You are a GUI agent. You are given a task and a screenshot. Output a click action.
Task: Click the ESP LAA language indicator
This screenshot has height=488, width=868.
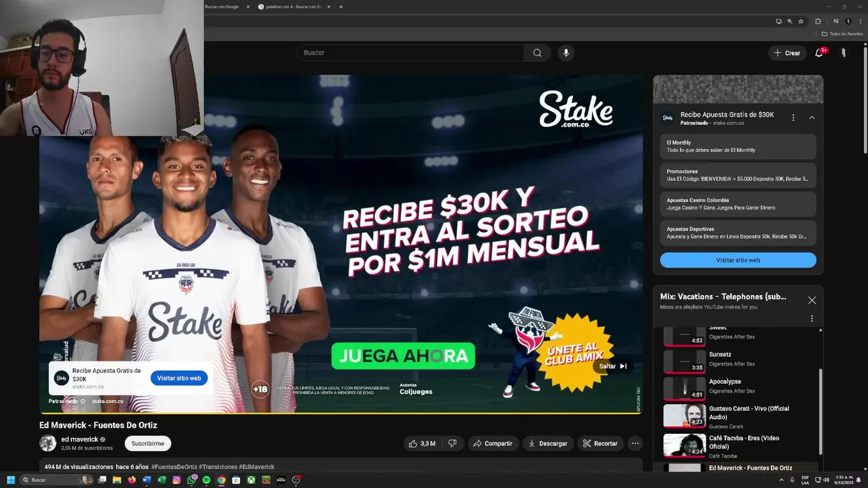tap(805, 480)
